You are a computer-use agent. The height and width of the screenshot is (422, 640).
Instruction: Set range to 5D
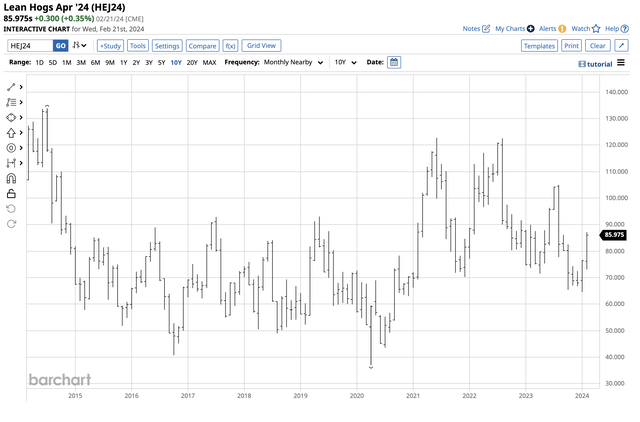[53, 62]
